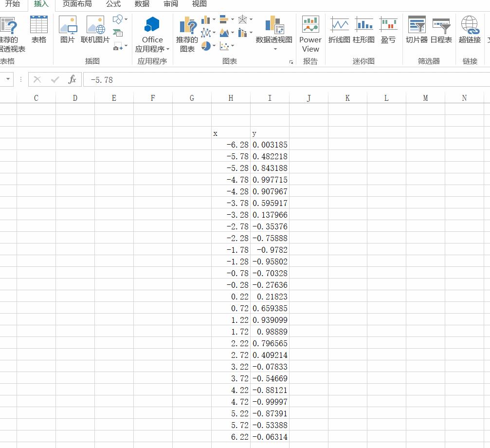Screen dimensions: 490x448
Task: Expand the column chart dropdown arrow
Action: pyautogui.click(x=214, y=19)
